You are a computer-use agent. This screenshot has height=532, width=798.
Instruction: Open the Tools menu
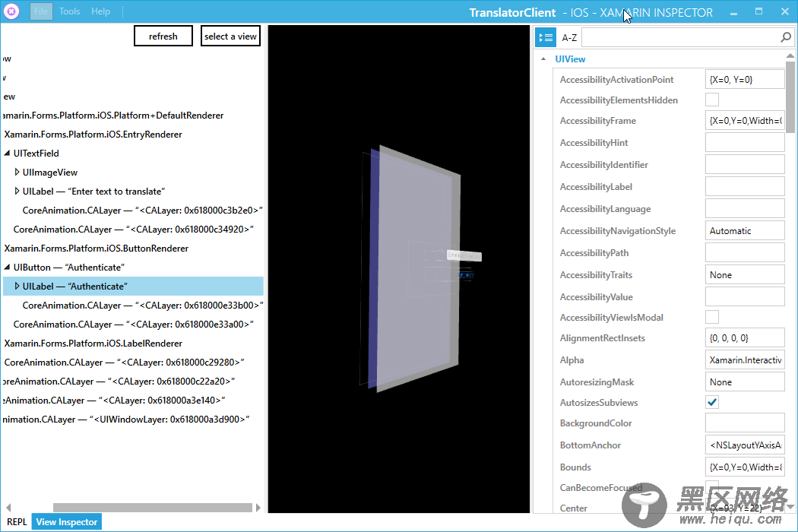(69, 11)
